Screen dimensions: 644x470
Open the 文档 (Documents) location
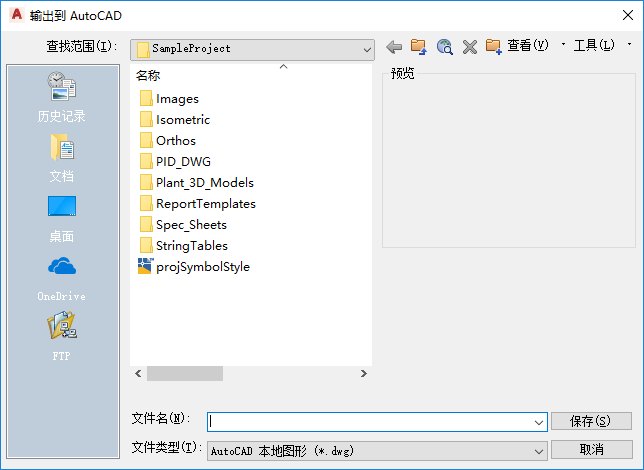point(62,158)
